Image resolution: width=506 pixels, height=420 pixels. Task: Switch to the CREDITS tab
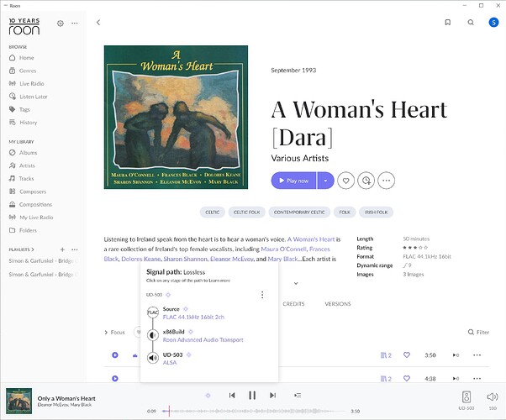click(x=293, y=303)
